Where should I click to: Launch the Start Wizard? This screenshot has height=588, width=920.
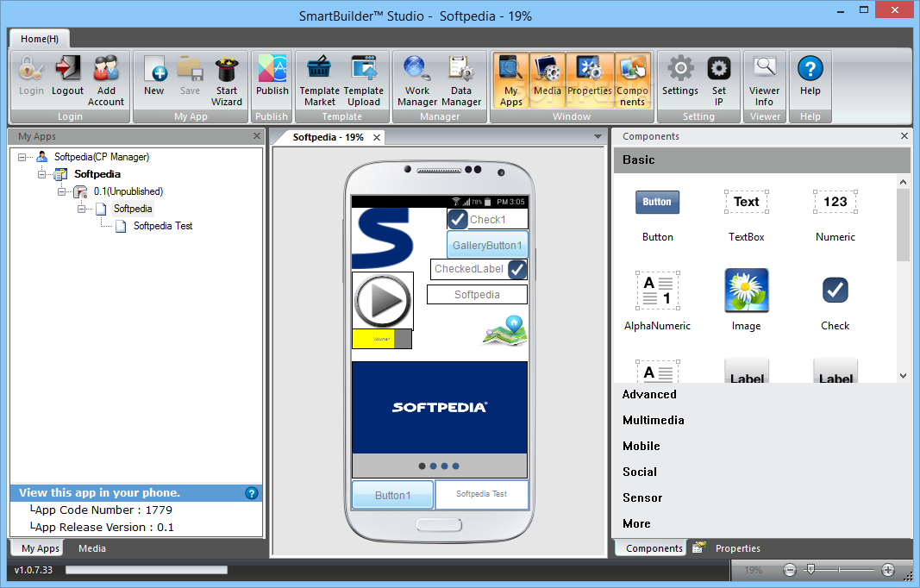[227, 80]
